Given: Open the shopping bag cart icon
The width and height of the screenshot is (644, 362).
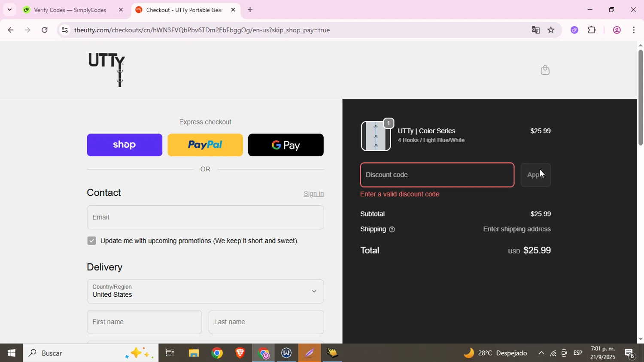Looking at the screenshot, I should click(x=545, y=70).
